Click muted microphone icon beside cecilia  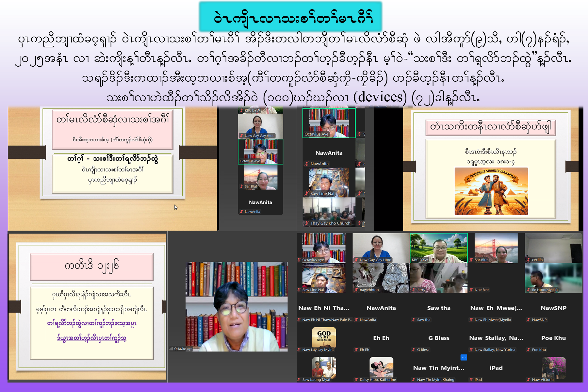pyautogui.click(x=529, y=260)
